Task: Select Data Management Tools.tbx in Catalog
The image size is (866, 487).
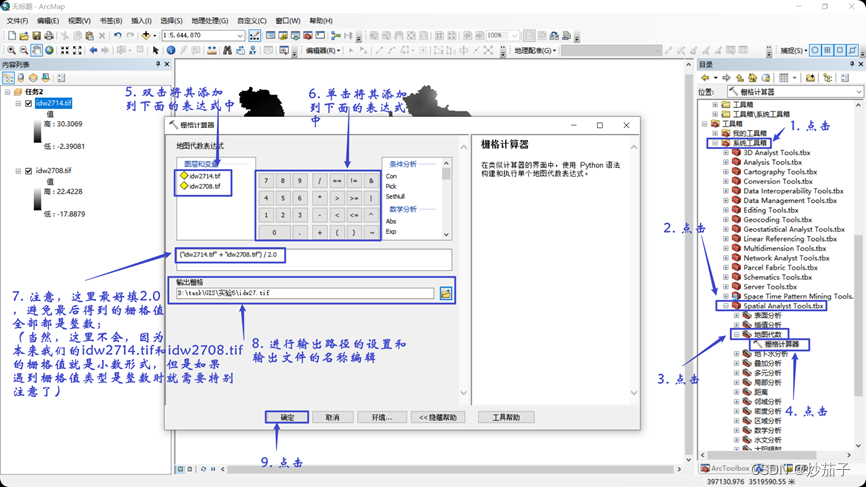Action: [790, 200]
